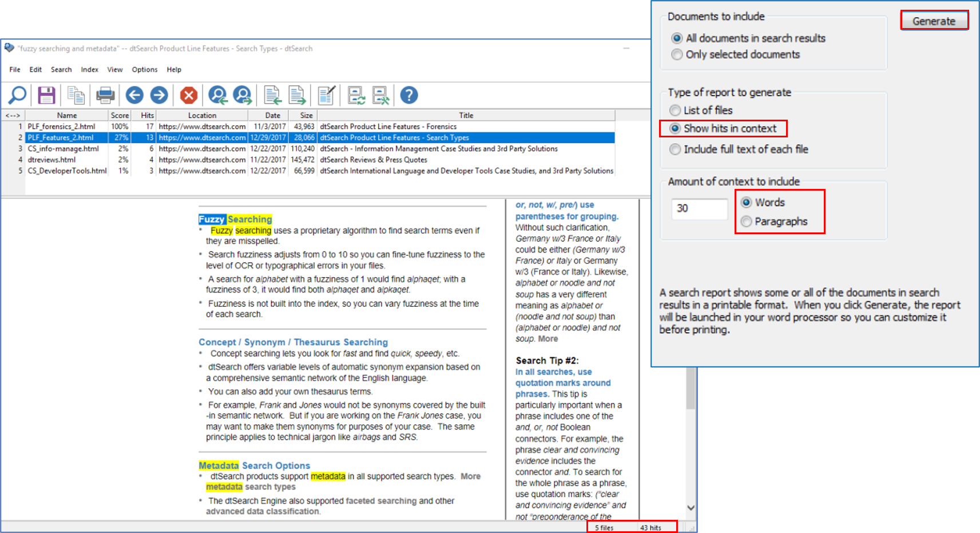Open the Search menu

pyautogui.click(x=61, y=69)
